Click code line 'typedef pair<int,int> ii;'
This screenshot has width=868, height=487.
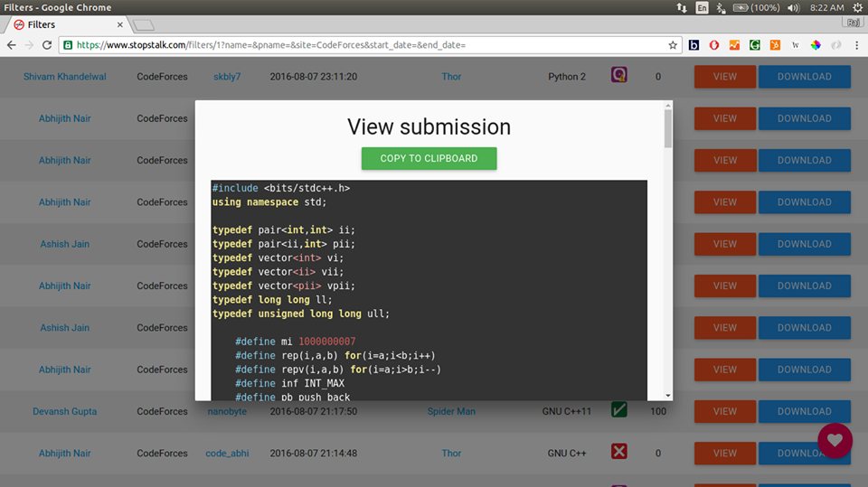point(283,229)
